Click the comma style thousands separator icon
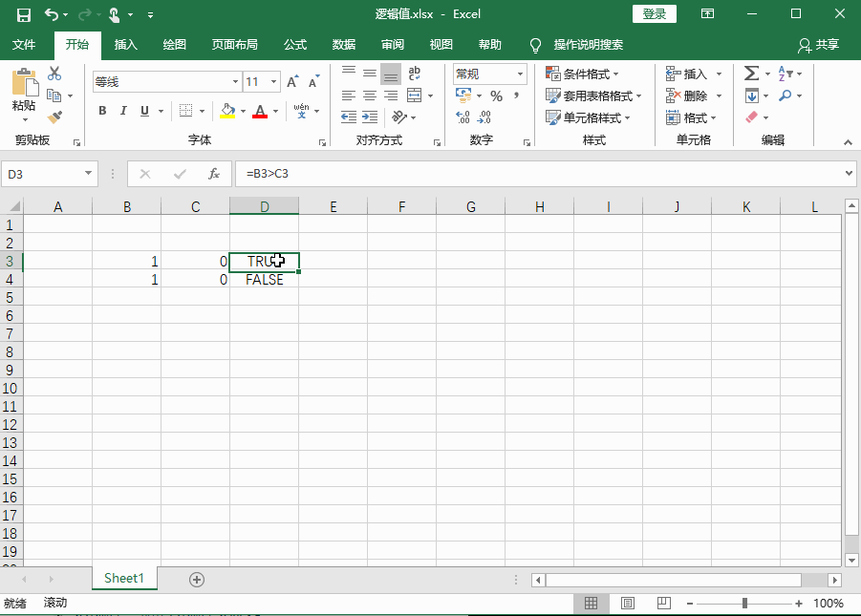 tap(517, 95)
